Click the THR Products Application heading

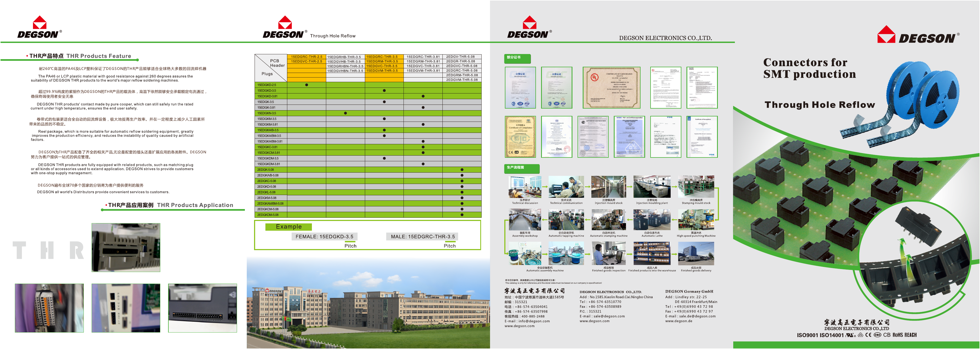click(x=195, y=205)
